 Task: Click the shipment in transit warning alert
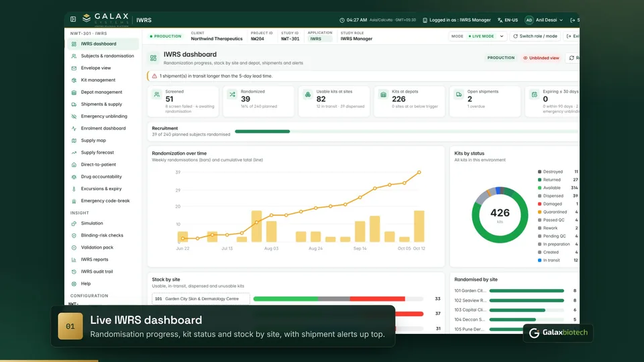[363, 76]
